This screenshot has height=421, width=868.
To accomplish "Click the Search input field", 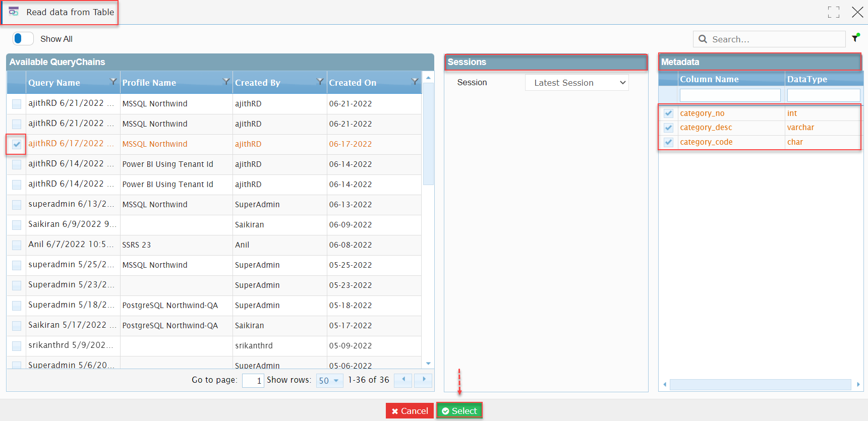I will point(769,39).
